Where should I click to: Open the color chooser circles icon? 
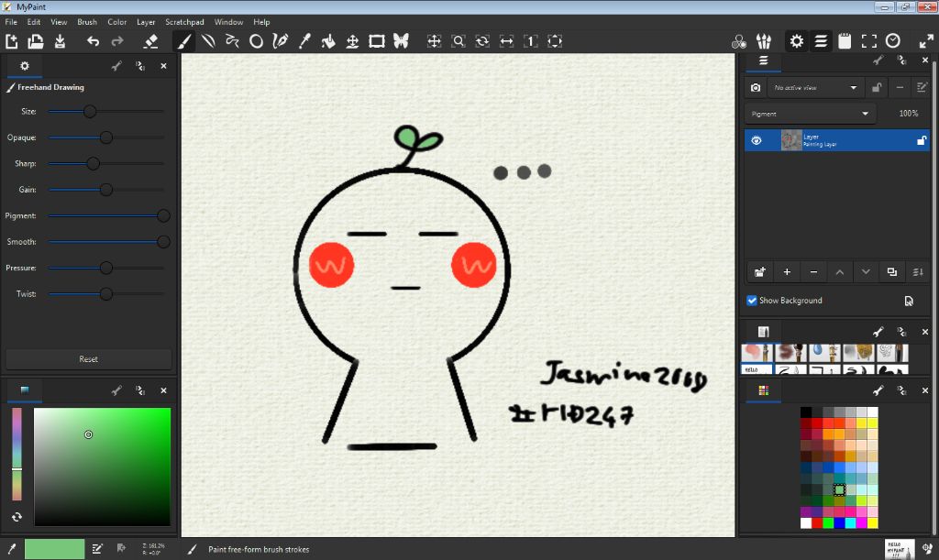point(739,41)
